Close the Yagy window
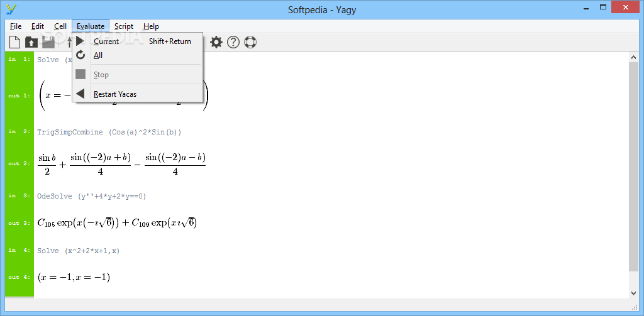Screen dimensions: 644x316 (626, 7)
